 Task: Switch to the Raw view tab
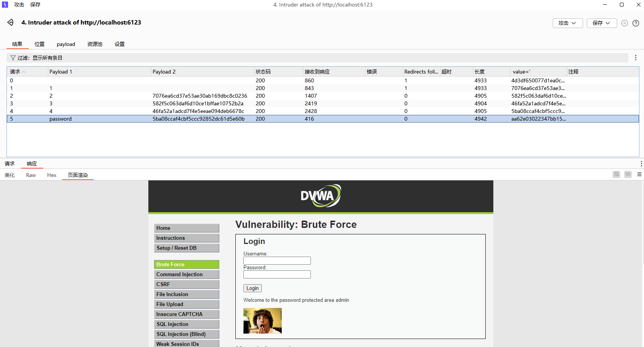pos(31,175)
